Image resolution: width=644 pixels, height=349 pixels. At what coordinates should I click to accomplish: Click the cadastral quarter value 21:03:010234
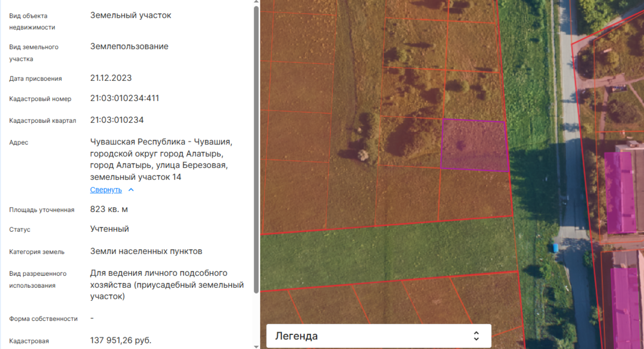[x=117, y=120]
